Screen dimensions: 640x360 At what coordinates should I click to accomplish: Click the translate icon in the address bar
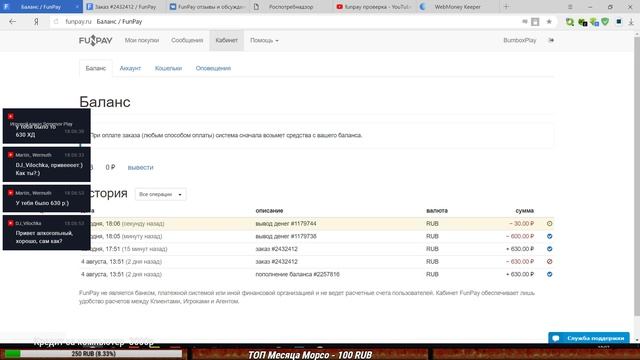click(524, 22)
